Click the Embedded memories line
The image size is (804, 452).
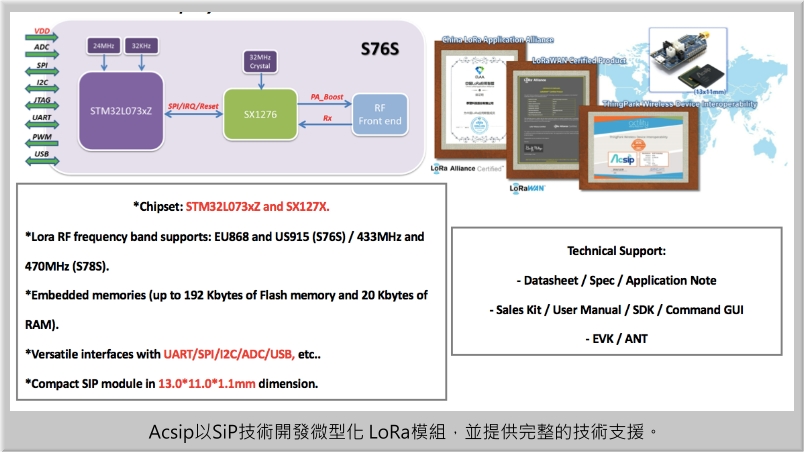[226, 295]
